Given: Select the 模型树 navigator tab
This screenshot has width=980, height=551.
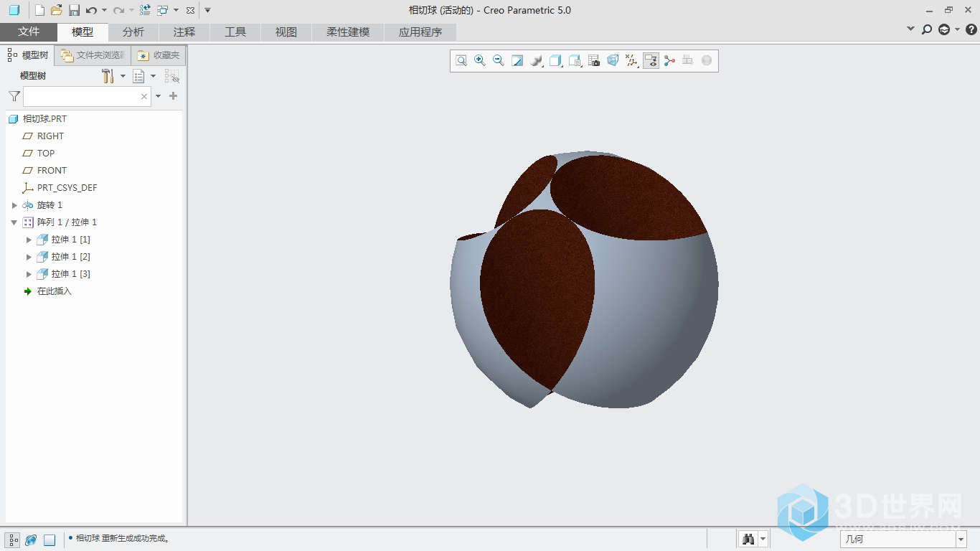Looking at the screenshot, I should click(x=28, y=55).
